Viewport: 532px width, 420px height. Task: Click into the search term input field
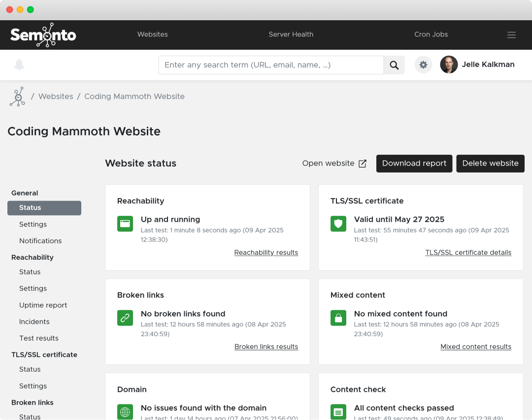[x=271, y=65]
